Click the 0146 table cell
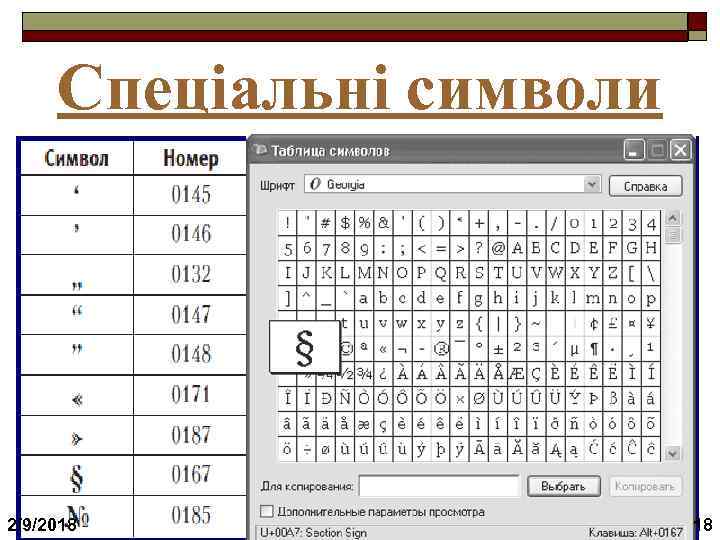Screen dimensions: 720x540 point(191,235)
